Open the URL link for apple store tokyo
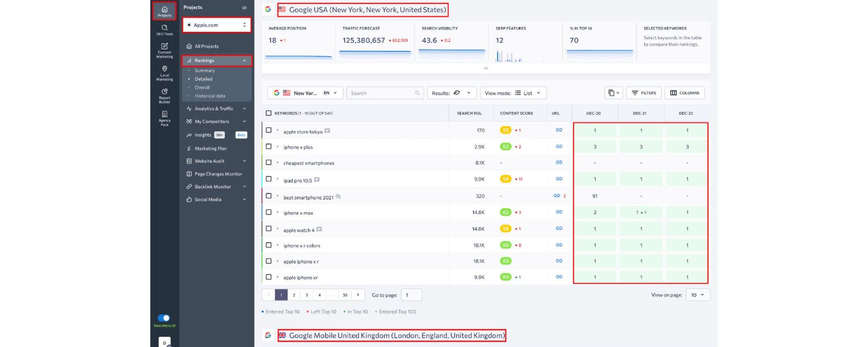868x347 pixels. [x=558, y=130]
